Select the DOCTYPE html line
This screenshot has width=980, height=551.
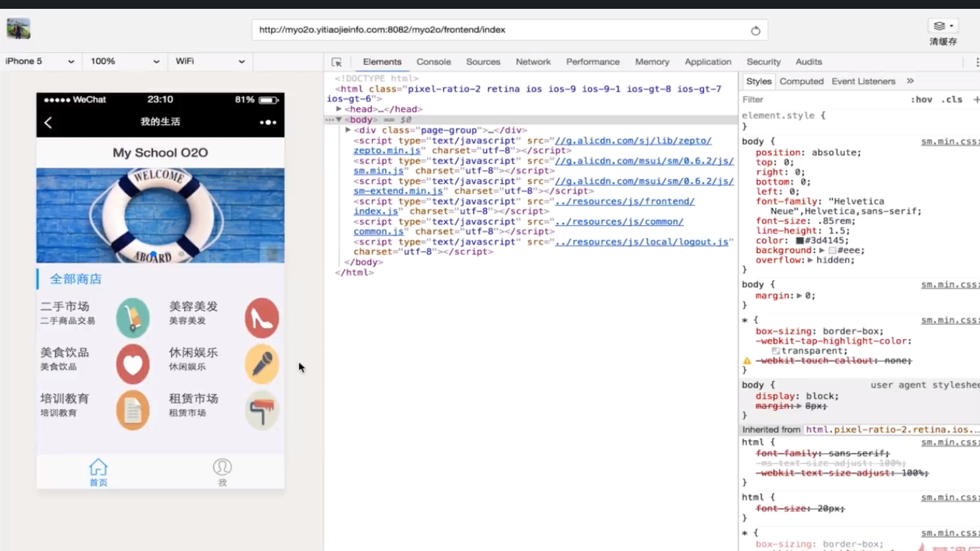click(x=376, y=79)
